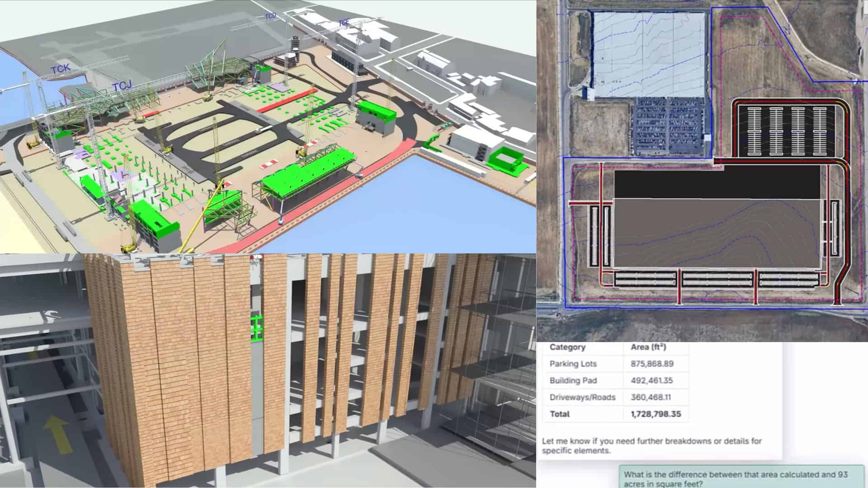Select the green highlighted panel on brick facade
Image resolution: width=868 pixels, height=488 pixels.
[257, 328]
